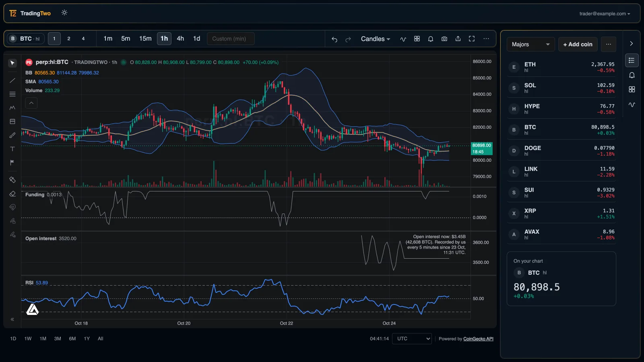Select the trend line drawing tool
The image size is (644, 362).
12,80
